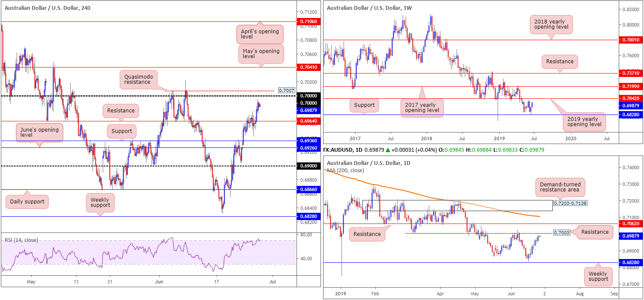The height and width of the screenshot is (300, 644).
Task: Click the 1W chart title text
Action: tap(368, 8)
